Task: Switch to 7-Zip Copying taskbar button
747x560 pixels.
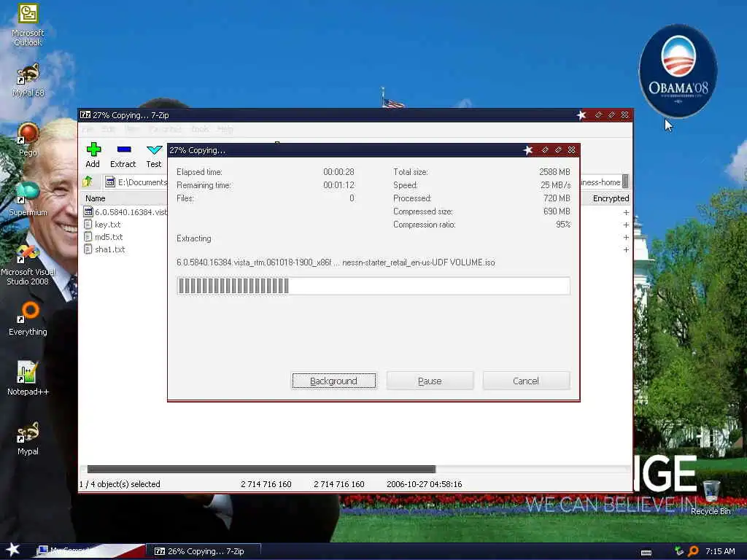Action: click(x=204, y=551)
